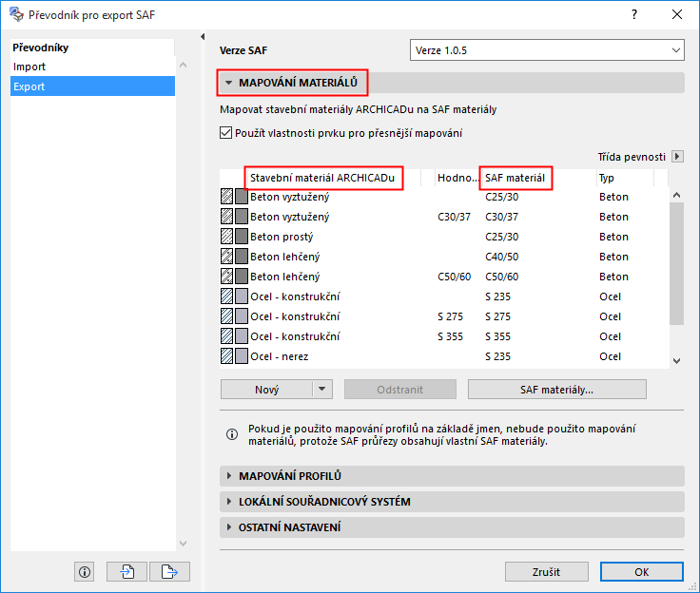Click the converter app icon in the title bar
700x593 pixels.
click(16, 14)
